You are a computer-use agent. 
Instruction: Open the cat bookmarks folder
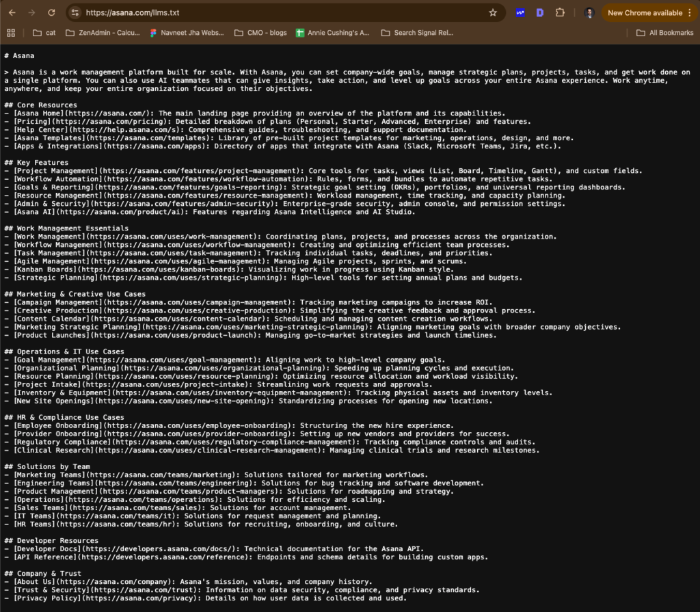pos(44,33)
